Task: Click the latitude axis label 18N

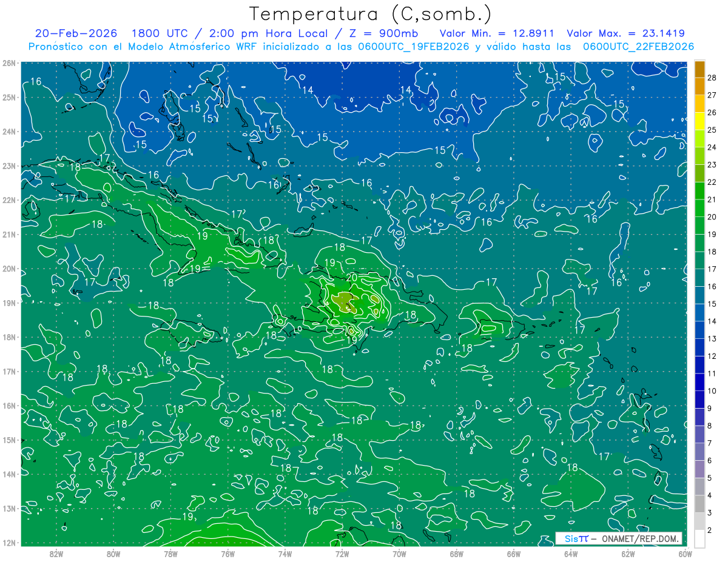Action: pyautogui.click(x=10, y=337)
